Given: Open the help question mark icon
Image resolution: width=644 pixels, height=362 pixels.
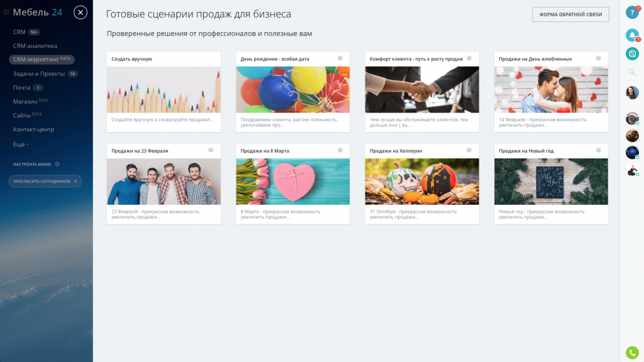Looking at the screenshot, I should tap(631, 13).
